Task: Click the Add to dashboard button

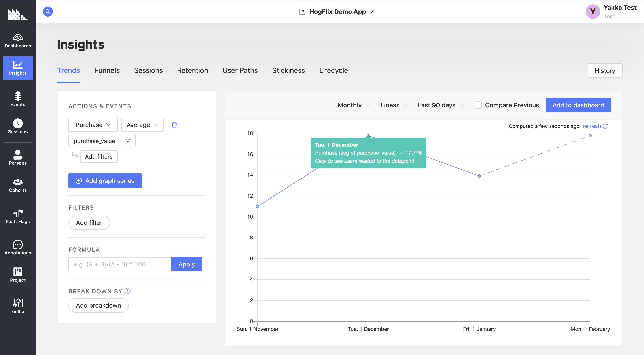Action: click(578, 105)
